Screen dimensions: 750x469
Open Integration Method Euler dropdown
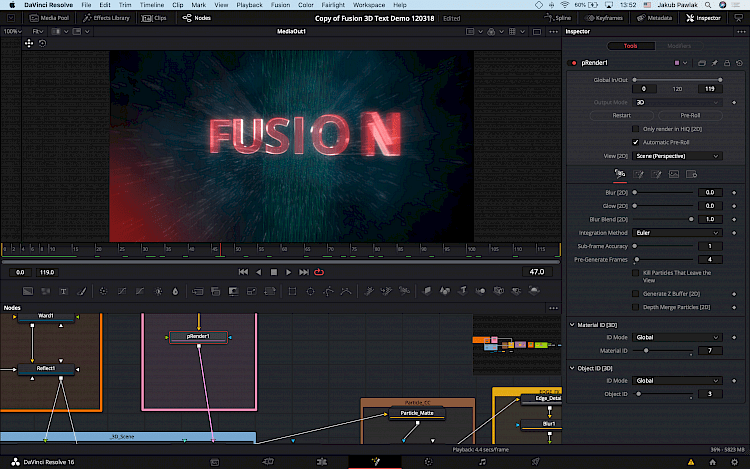677,233
